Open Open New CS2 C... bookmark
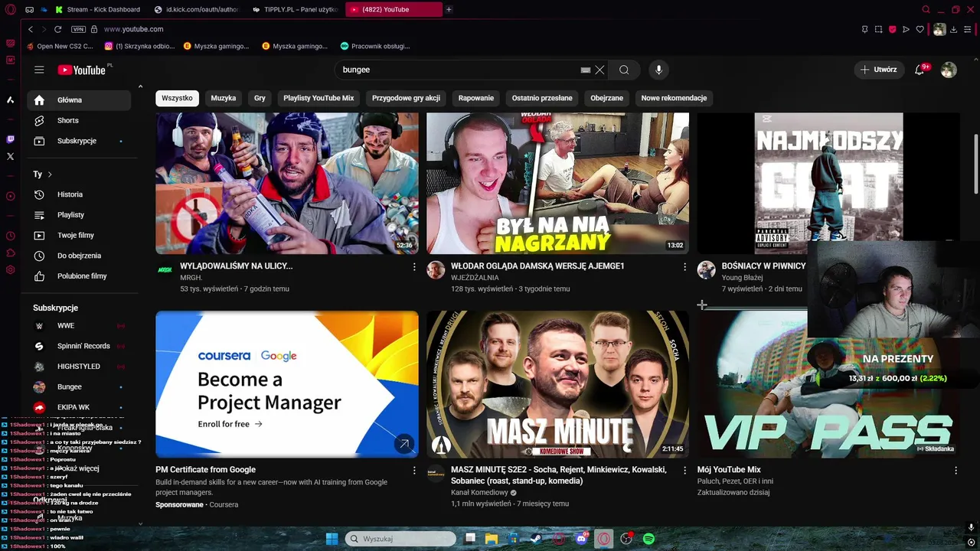 coord(60,46)
